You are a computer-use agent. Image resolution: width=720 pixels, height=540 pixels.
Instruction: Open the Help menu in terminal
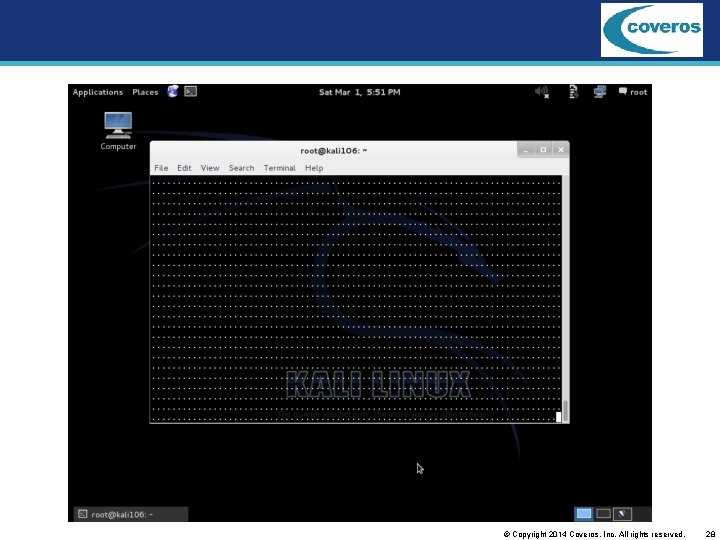point(314,168)
